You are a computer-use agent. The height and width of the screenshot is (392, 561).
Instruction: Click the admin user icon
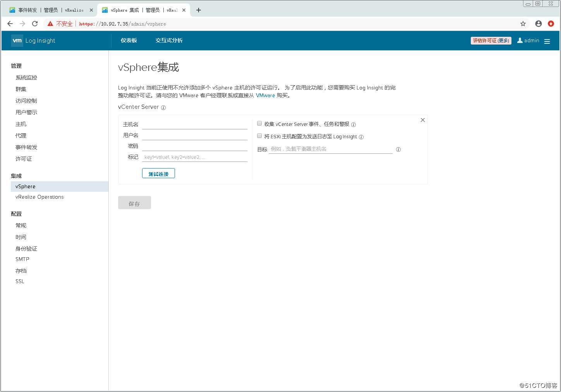(x=520, y=40)
